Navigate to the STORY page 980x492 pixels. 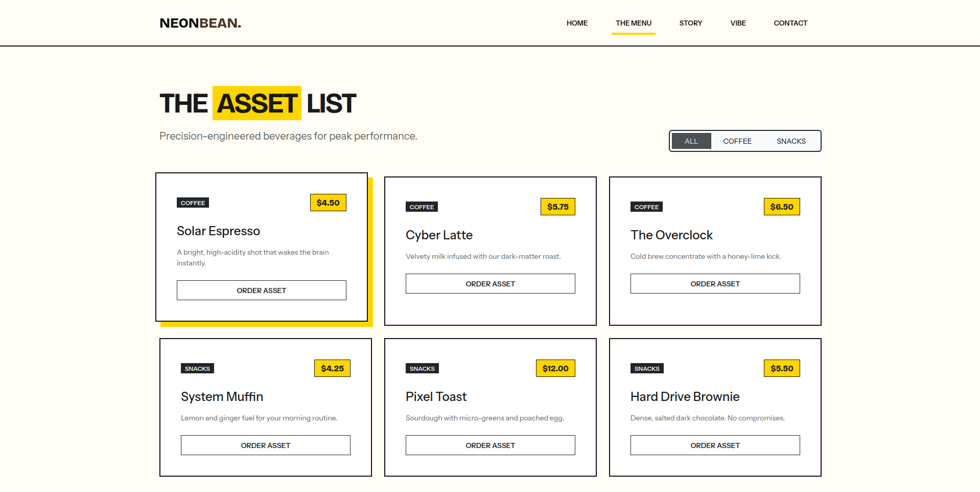coord(691,23)
